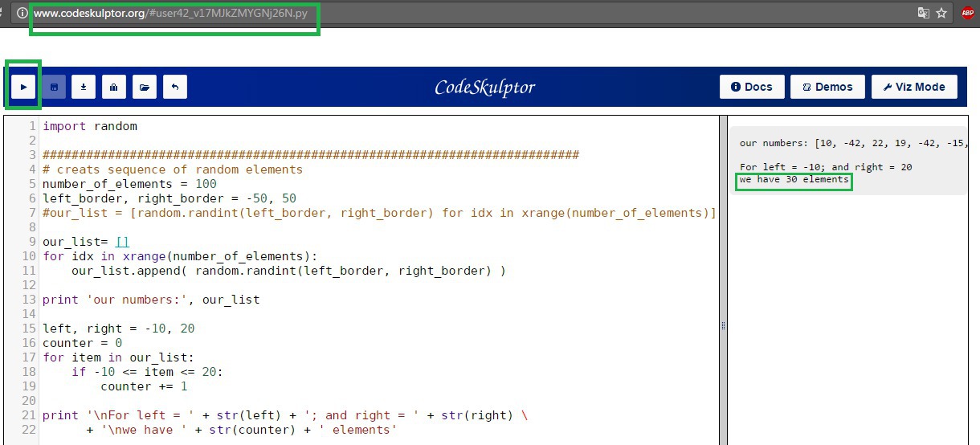Click the CodeSkulptor title logo
980x445 pixels.
tap(484, 88)
